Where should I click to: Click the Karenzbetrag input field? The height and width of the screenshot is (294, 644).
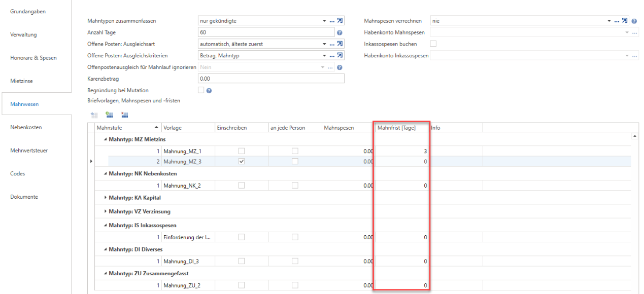(271, 79)
